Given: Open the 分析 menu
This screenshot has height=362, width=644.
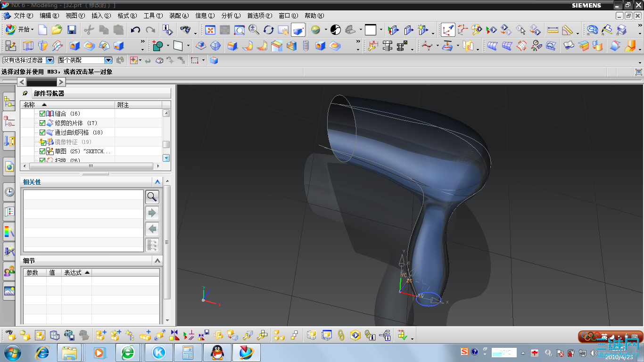Looking at the screenshot, I should point(230,16).
